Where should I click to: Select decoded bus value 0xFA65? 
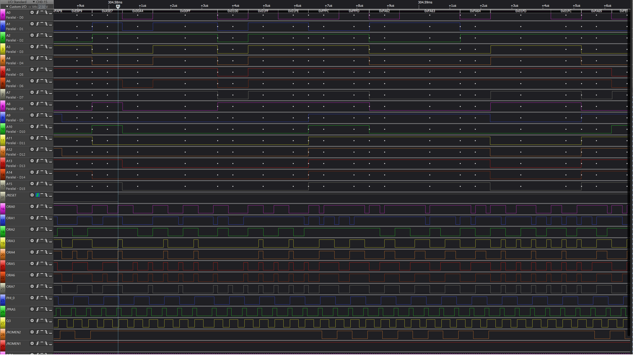pos(596,11)
